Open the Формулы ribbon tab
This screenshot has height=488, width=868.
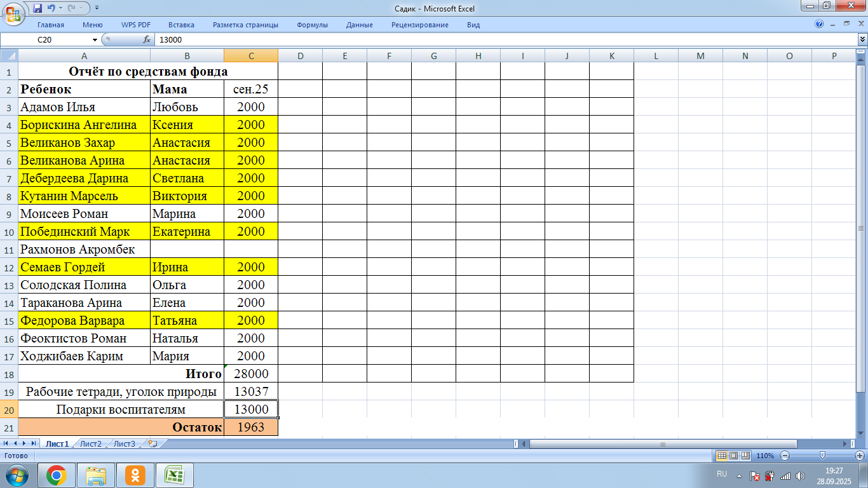(x=312, y=25)
